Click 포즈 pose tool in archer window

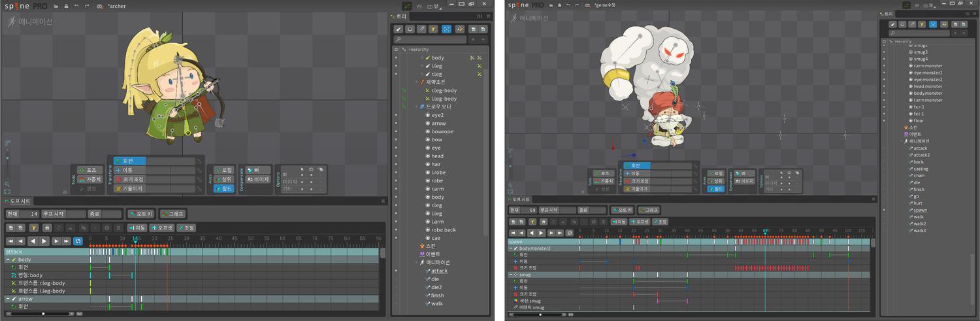pos(88,170)
